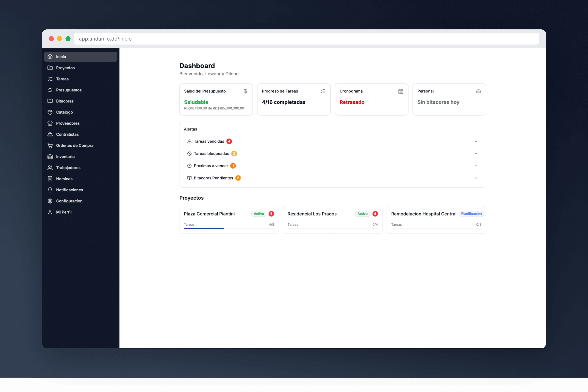The height and width of the screenshot is (392, 588).
Task: Click the Notificaciones bell icon
Action: tap(50, 190)
